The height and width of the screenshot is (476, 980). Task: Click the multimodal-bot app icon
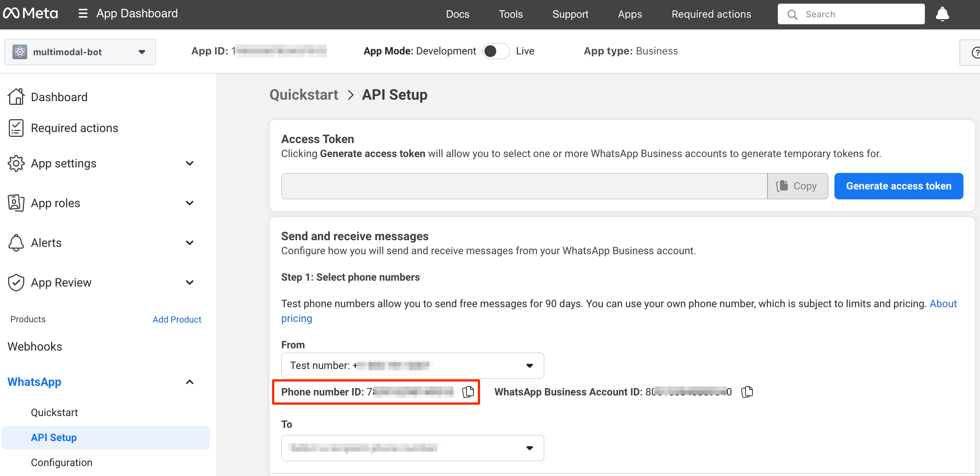(x=20, y=52)
